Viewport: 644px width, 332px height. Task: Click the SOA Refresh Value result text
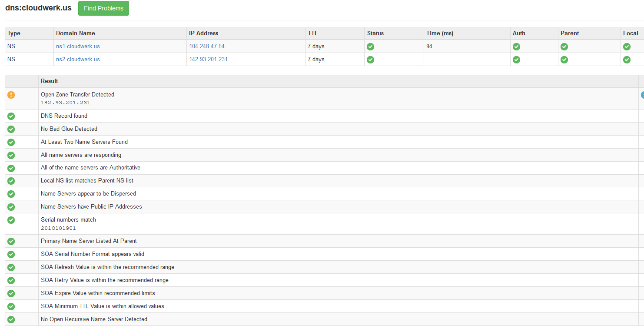(107, 267)
